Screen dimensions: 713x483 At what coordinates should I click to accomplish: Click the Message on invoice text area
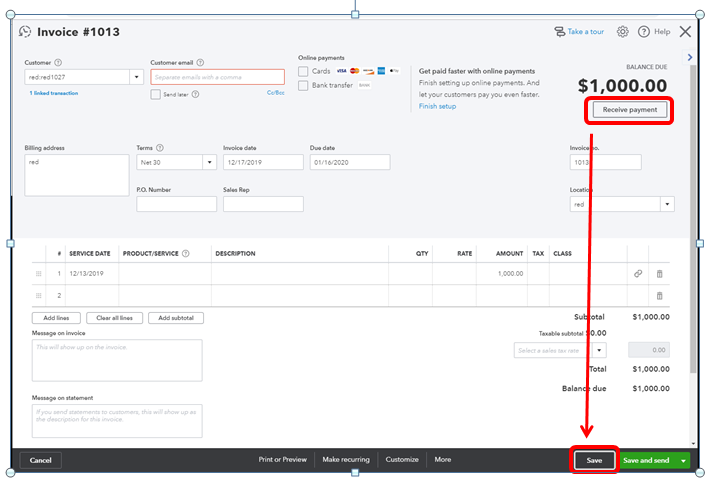[x=117, y=360]
